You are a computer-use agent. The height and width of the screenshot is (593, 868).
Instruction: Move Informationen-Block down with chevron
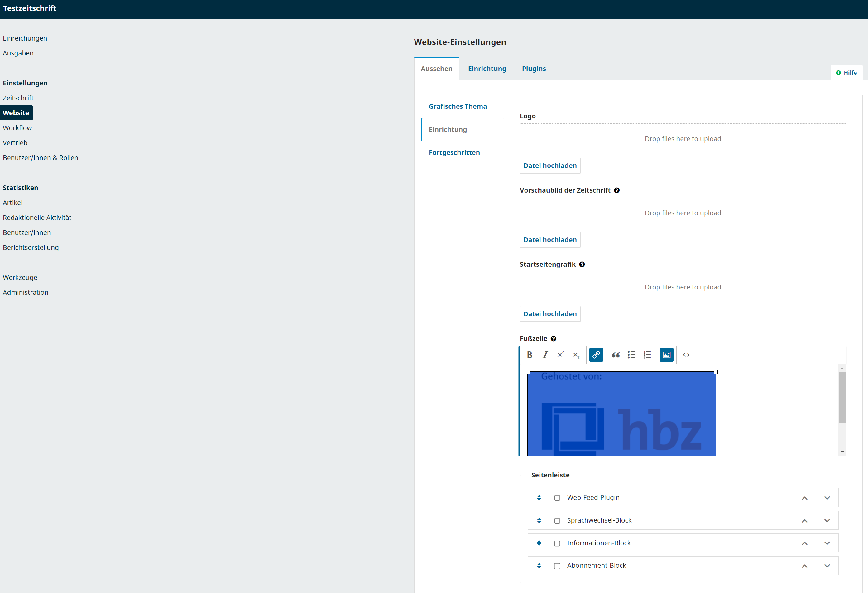827,543
